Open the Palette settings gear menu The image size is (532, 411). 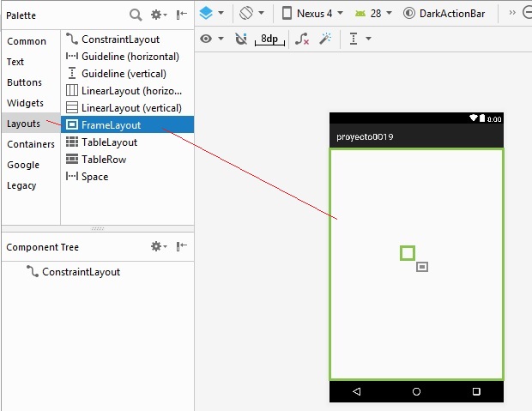159,15
